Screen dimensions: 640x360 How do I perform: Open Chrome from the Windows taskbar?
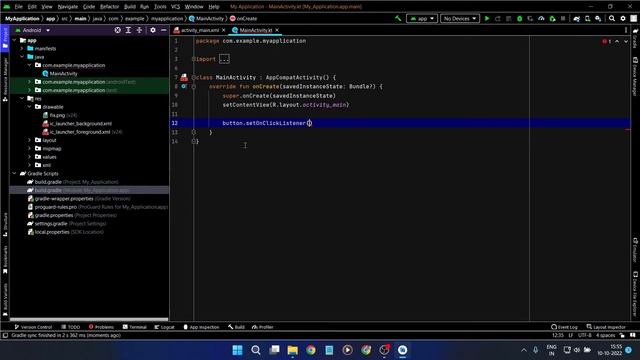coord(311,350)
